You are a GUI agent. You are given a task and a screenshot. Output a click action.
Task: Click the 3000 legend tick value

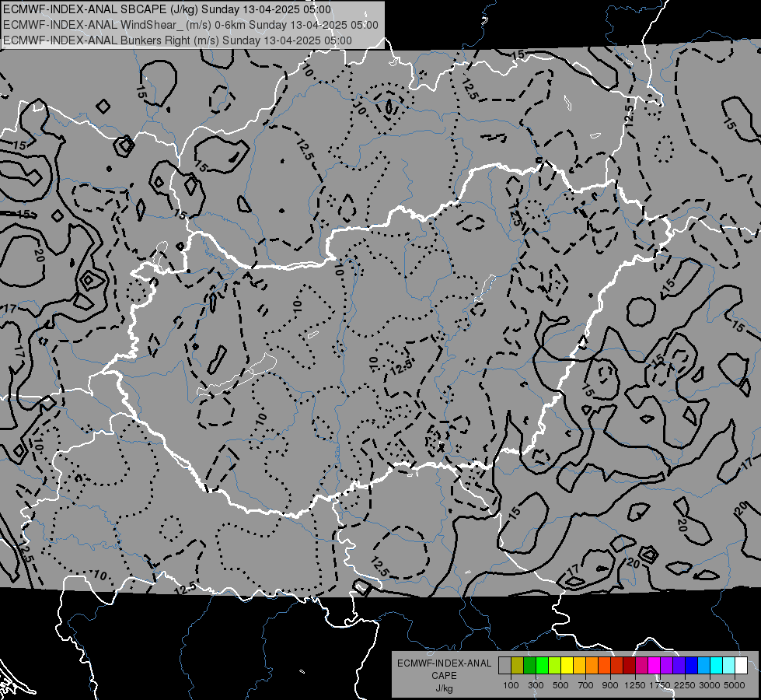[x=710, y=685]
